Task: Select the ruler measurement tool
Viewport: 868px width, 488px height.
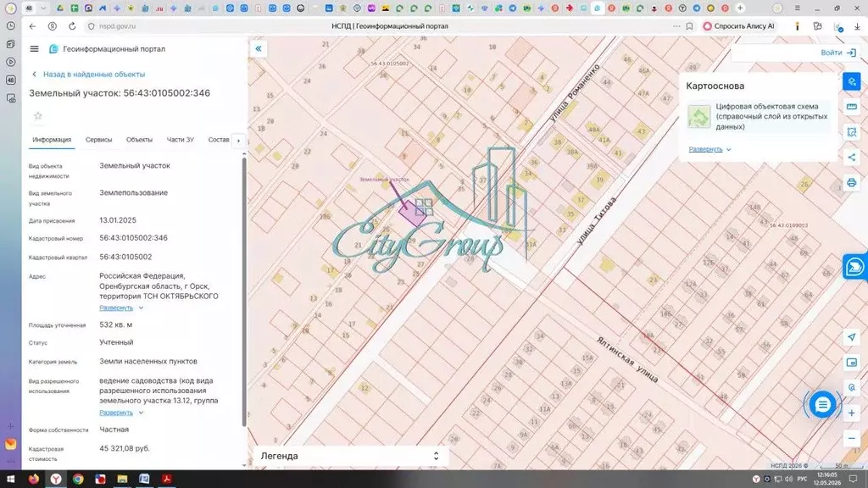Action: [851, 107]
